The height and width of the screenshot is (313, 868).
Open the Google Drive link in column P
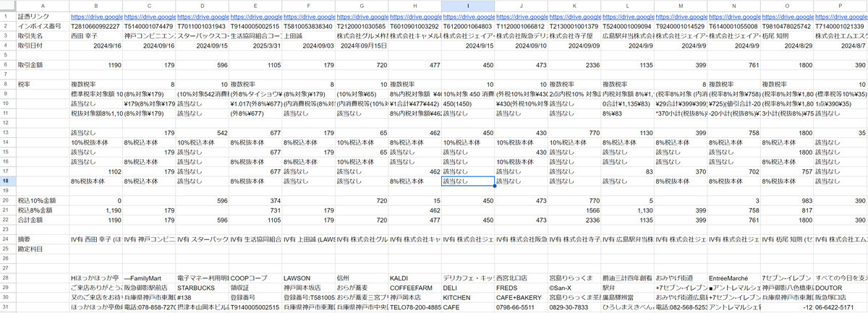(840, 15)
